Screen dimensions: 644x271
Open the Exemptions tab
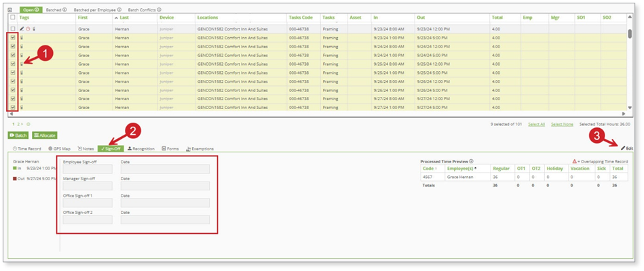[200, 148]
